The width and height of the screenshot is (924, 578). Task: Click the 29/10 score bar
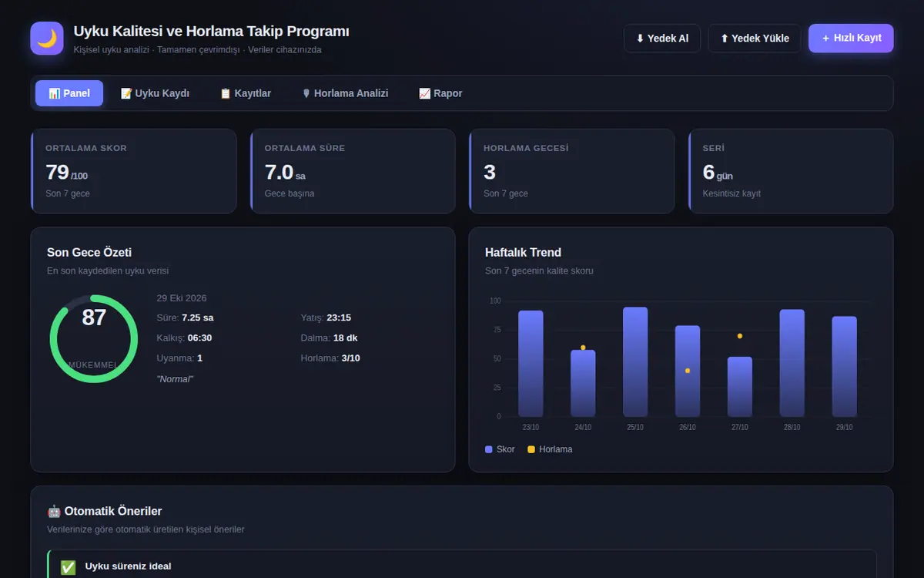[844, 367]
